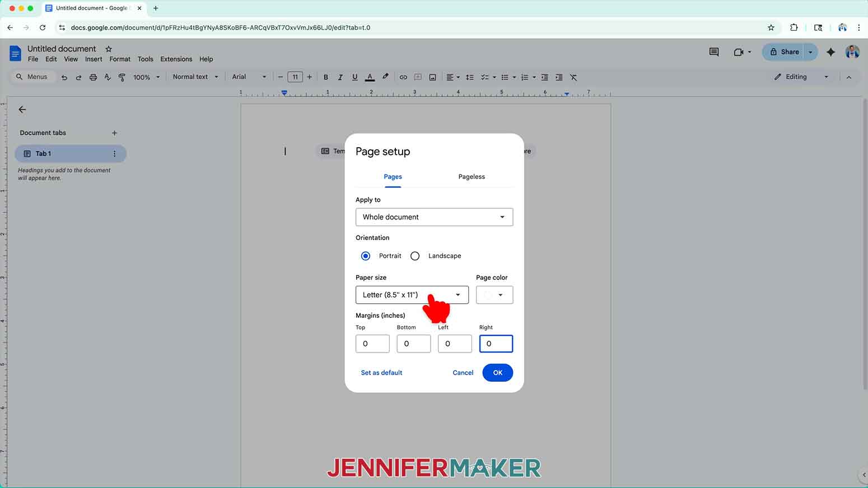This screenshot has height=488, width=868.
Task: Toggle Bold formatting in the toolbar
Action: [x=326, y=77]
